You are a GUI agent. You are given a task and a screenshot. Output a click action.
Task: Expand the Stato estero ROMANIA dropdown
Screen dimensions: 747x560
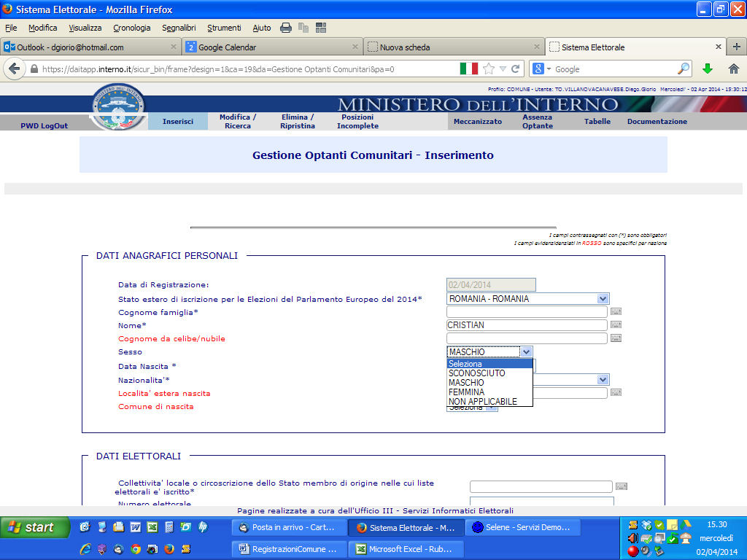pos(602,299)
